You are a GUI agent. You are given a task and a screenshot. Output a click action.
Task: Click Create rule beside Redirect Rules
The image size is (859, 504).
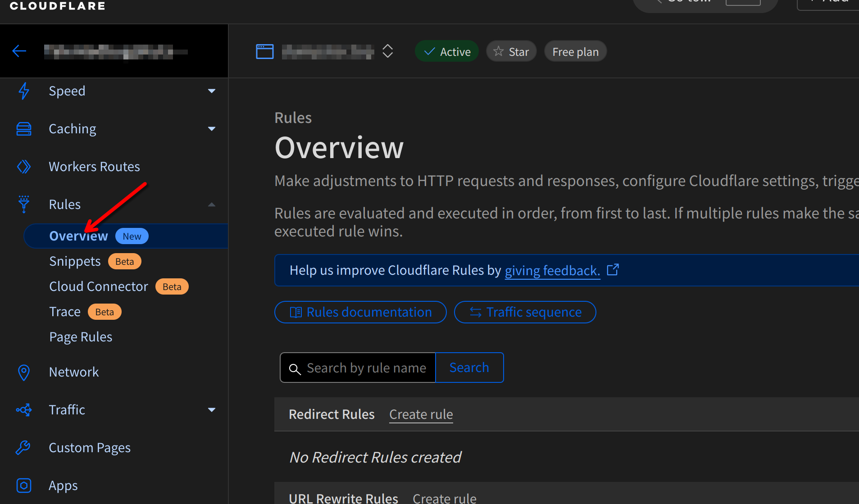coord(421,414)
